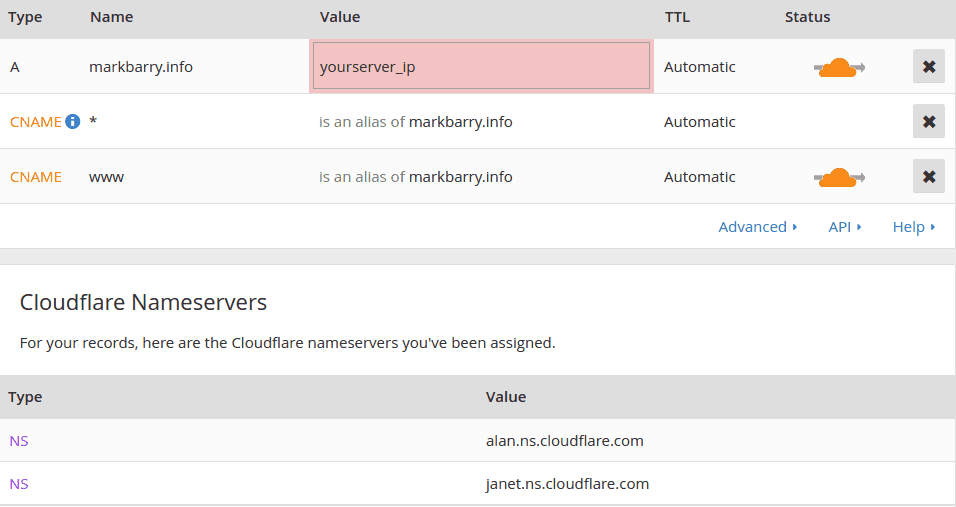Click the www record name
Image resolution: width=956 pixels, height=507 pixels.
107,177
